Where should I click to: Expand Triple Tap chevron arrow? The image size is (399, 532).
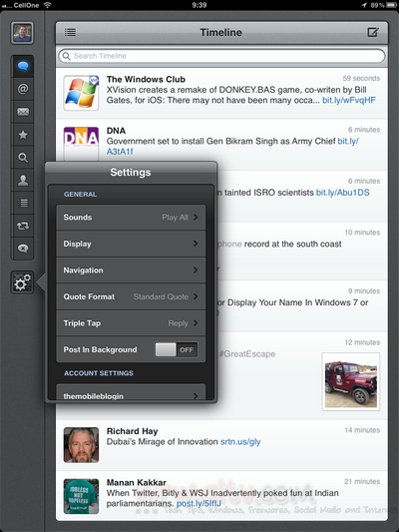[x=196, y=323]
